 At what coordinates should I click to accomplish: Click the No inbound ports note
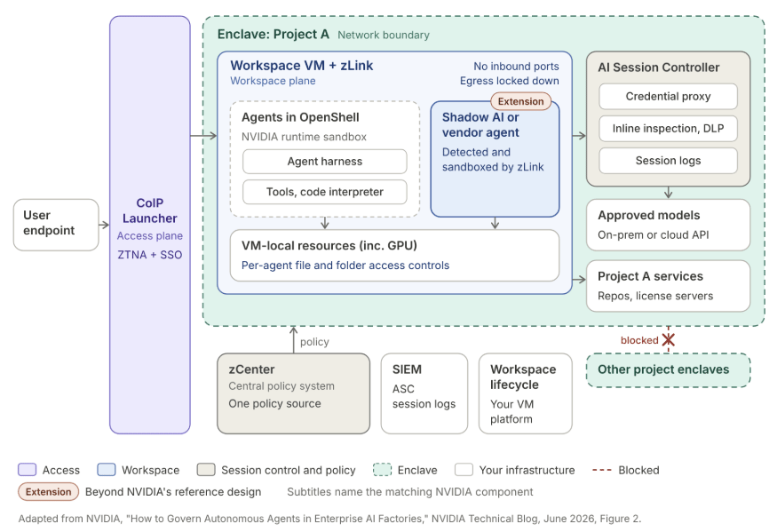point(516,67)
